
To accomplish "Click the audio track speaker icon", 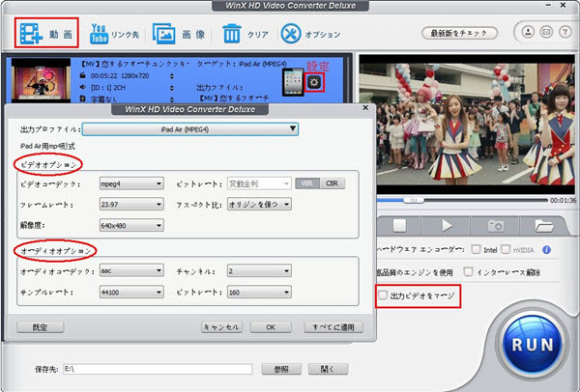I will tap(83, 87).
